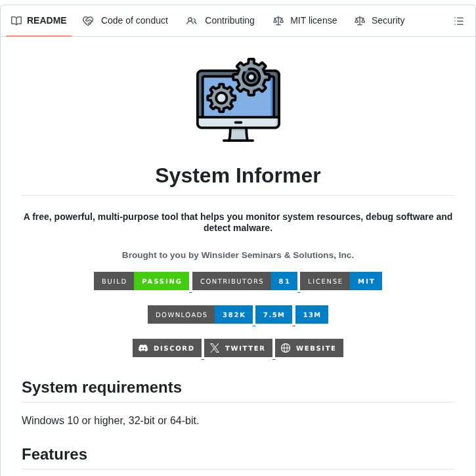
Task: Open the README outline list icon
Action: [459, 21]
